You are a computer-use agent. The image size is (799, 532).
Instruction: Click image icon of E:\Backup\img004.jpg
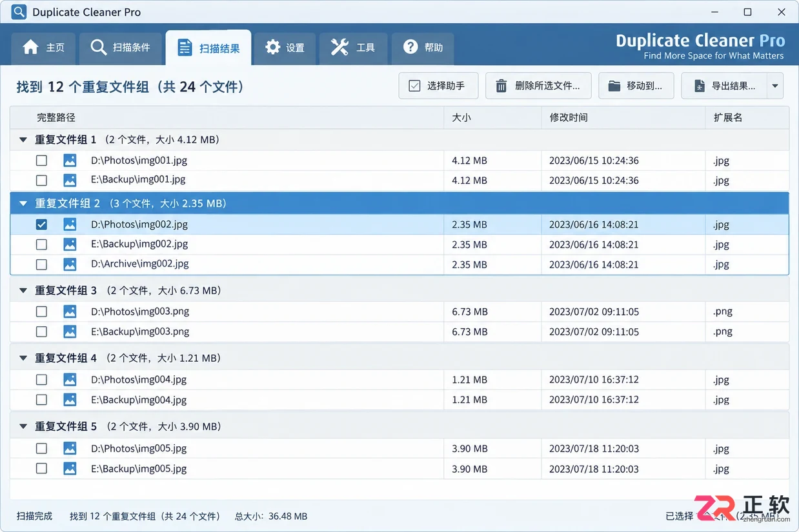70,400
